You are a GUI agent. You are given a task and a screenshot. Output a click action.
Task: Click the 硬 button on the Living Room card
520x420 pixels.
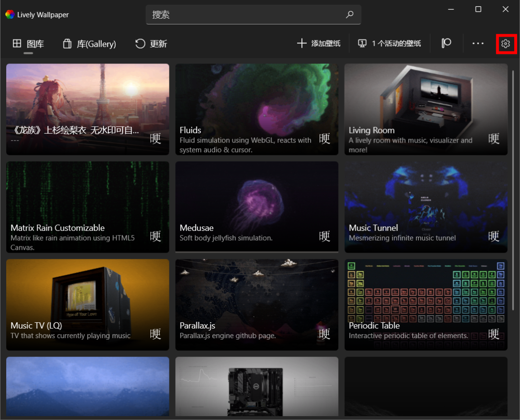pyautogui.click(x=494, y=139)
